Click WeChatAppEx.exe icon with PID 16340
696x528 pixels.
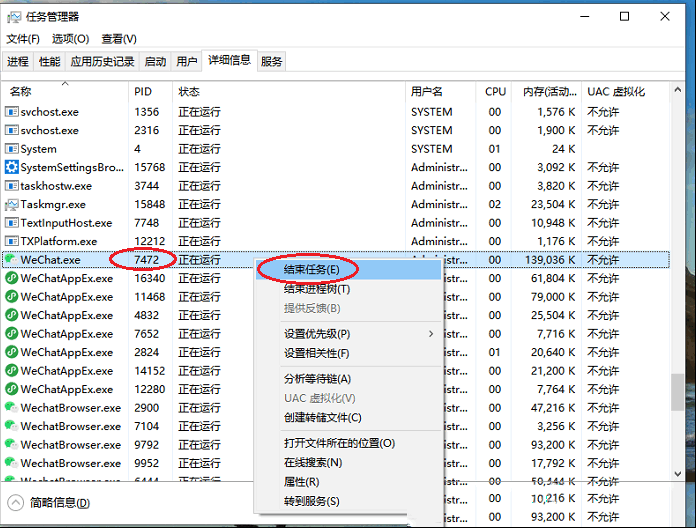point(11,278)
